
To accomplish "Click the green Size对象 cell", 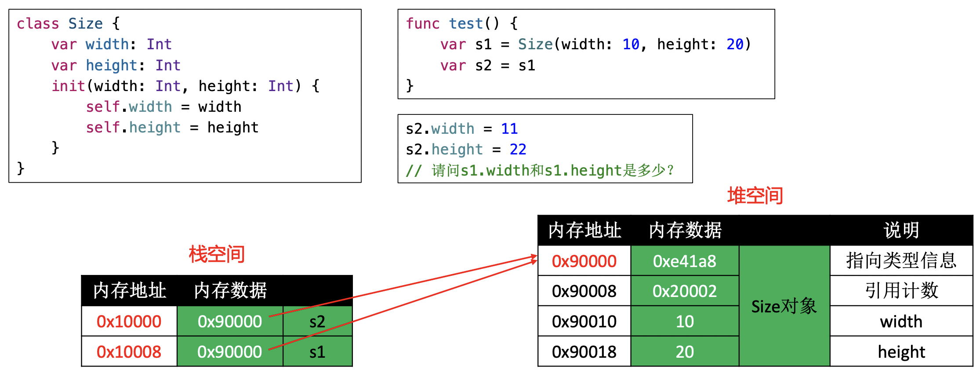I will [x=784, y=306].
